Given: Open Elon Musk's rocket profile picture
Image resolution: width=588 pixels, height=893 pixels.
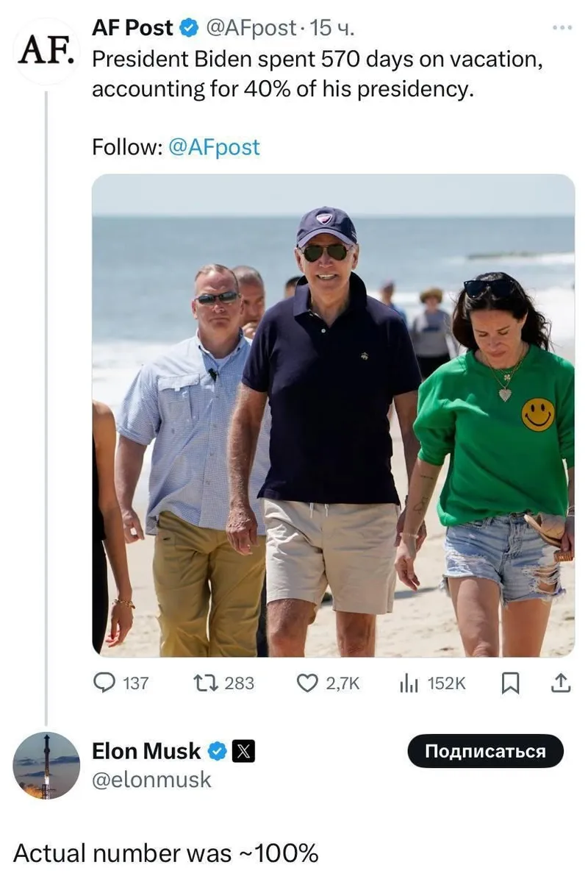Looking at the screenshot, I should (46, 765).
